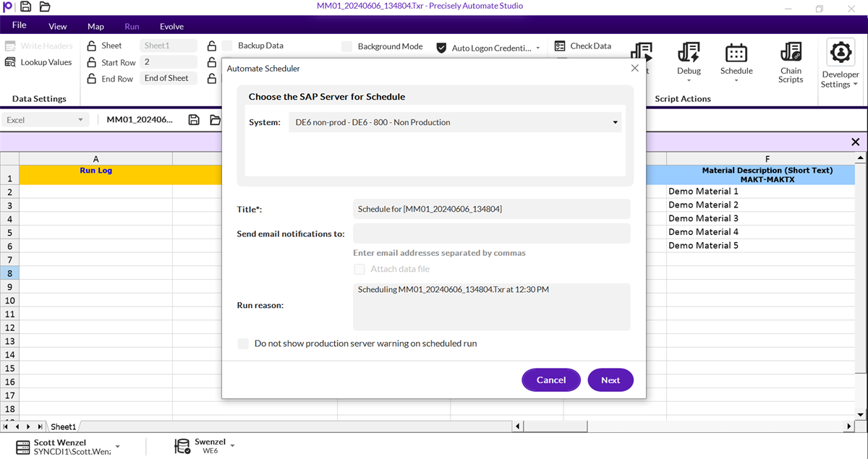Viewport: 868px width, 459px height.
Task: Click the open folder icon in the title bar
Action: tap(45, 7)
